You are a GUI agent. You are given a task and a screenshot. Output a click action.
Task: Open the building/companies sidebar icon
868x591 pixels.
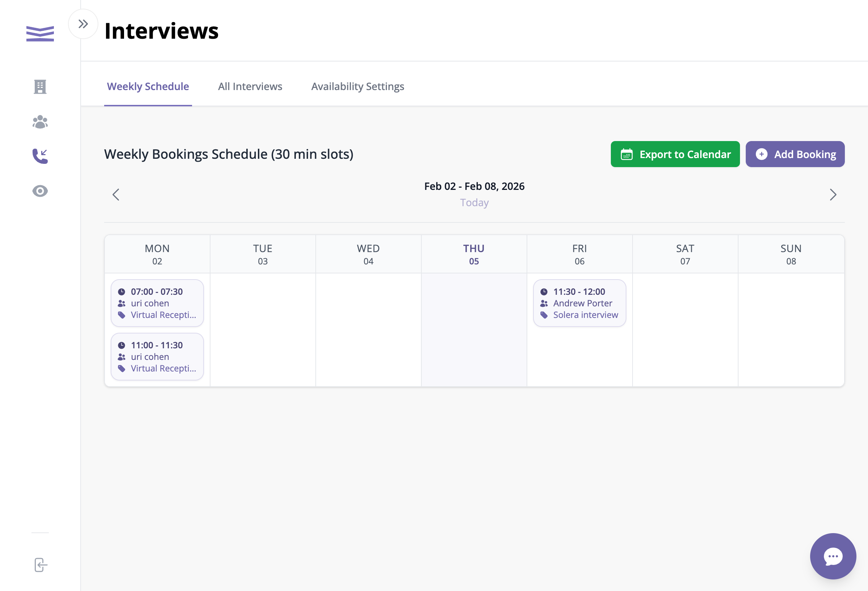pyautogui.click(x=40, y=87)
